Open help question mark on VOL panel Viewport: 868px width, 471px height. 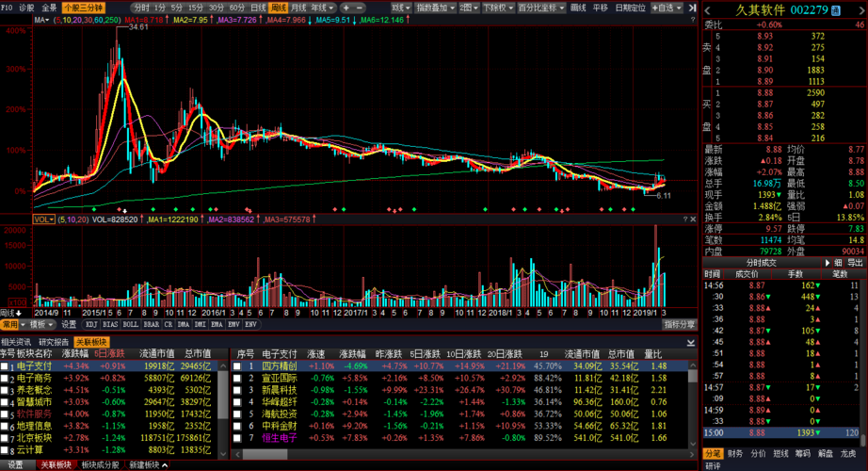tap(684, 219)
